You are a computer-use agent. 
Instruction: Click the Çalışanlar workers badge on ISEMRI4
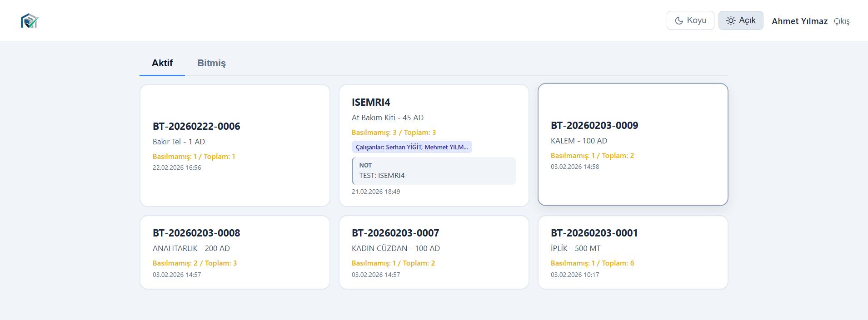click(x=412, y=147)
